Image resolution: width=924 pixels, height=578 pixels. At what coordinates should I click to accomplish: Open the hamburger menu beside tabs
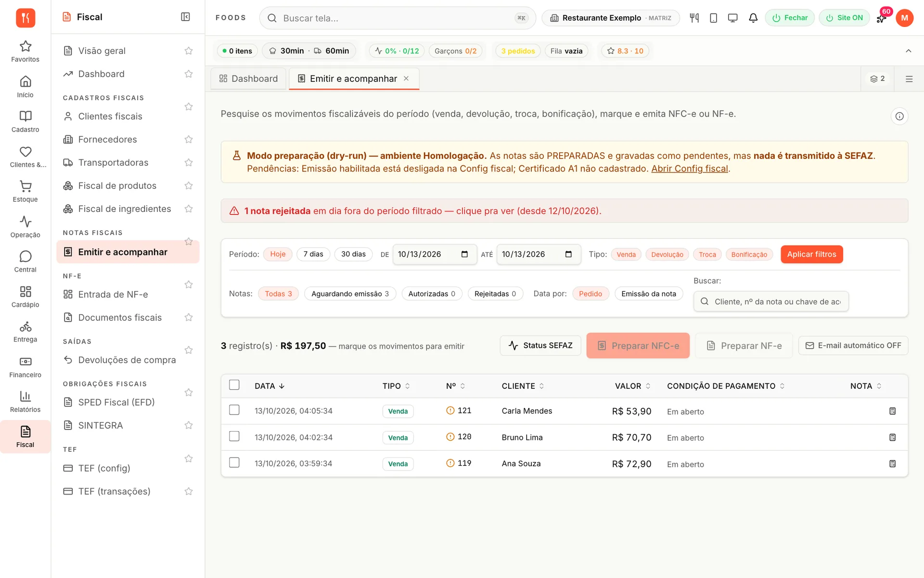[x=909, y=79]
